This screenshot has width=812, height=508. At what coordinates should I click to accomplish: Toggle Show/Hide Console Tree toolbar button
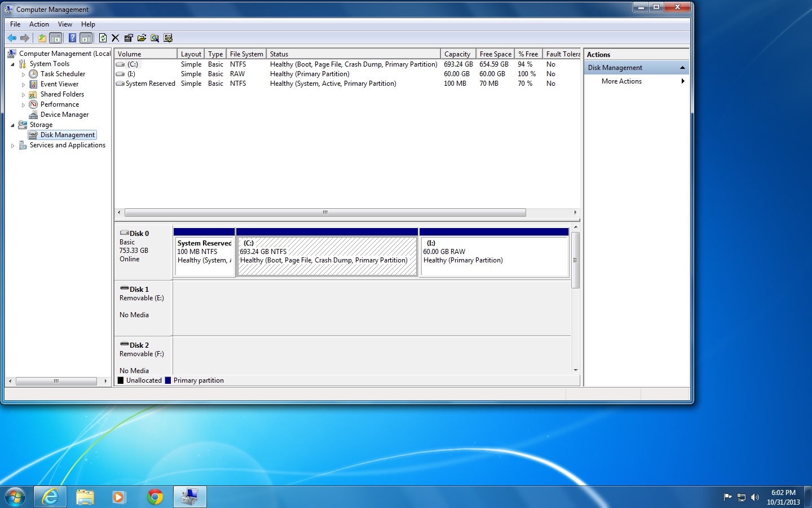pos(55,38)
